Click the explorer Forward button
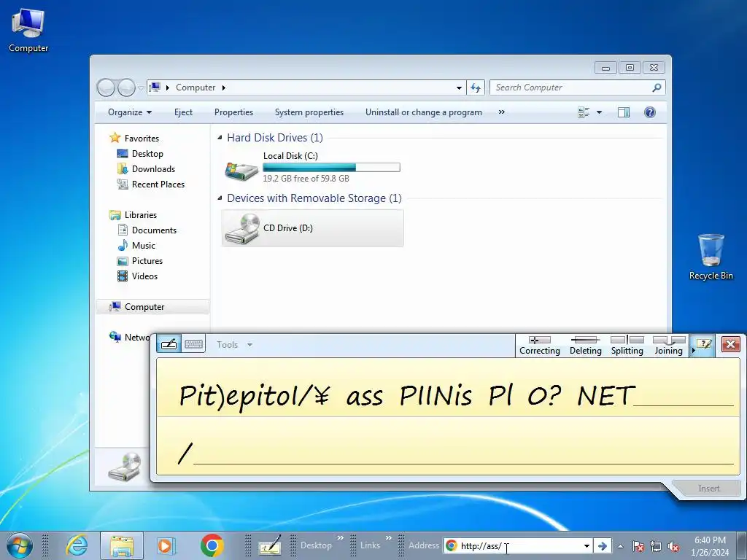This screenshot has width=747, height=560. tap(127, 87)
